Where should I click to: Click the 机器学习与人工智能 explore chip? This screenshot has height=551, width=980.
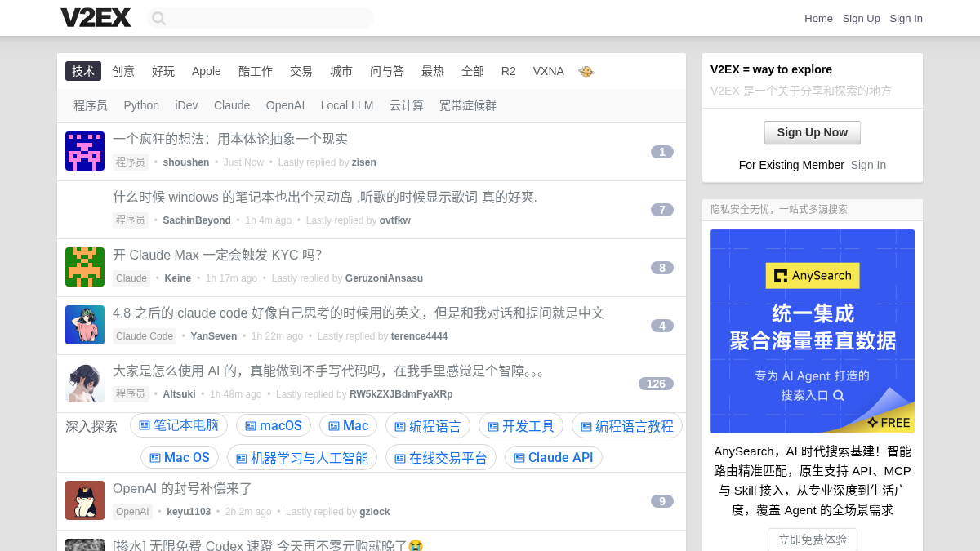click(302, 457)
